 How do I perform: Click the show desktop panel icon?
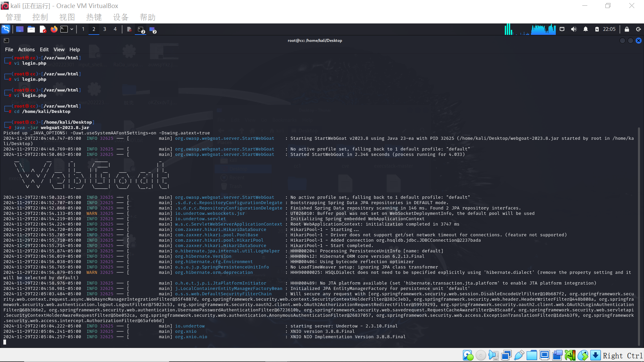20,29
